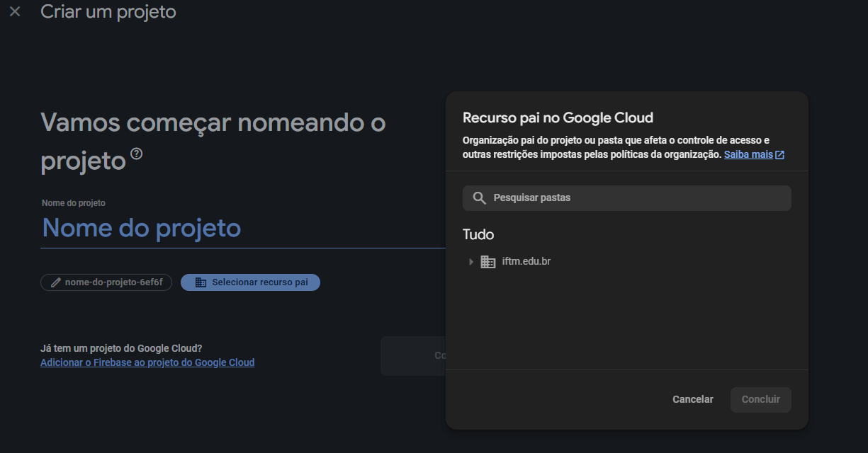Screen dimensions: 868x453
Task: Open Adicionar o Firebase ao projeto link
Action: click(x=147, y=362)
